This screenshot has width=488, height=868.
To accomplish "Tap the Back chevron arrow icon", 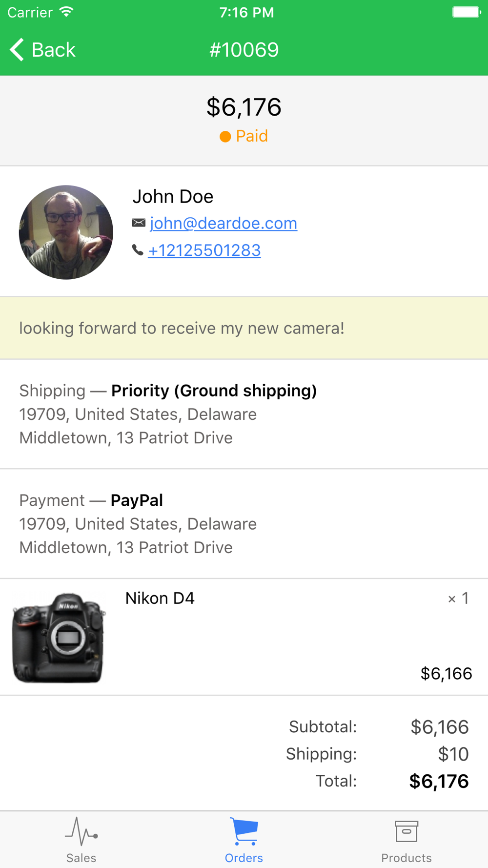I will pyautogui.click(x=17, y=50).
